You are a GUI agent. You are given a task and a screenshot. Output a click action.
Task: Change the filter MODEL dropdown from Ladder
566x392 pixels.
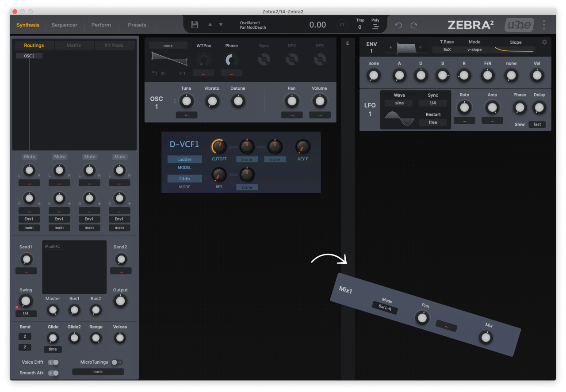pyautogui.click(x=184, y=159)
